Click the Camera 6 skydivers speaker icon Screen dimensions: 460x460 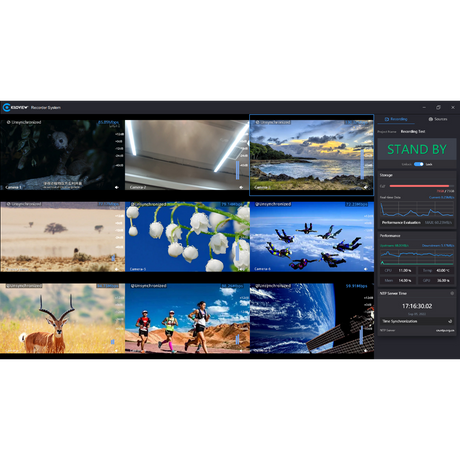(366, 269)
